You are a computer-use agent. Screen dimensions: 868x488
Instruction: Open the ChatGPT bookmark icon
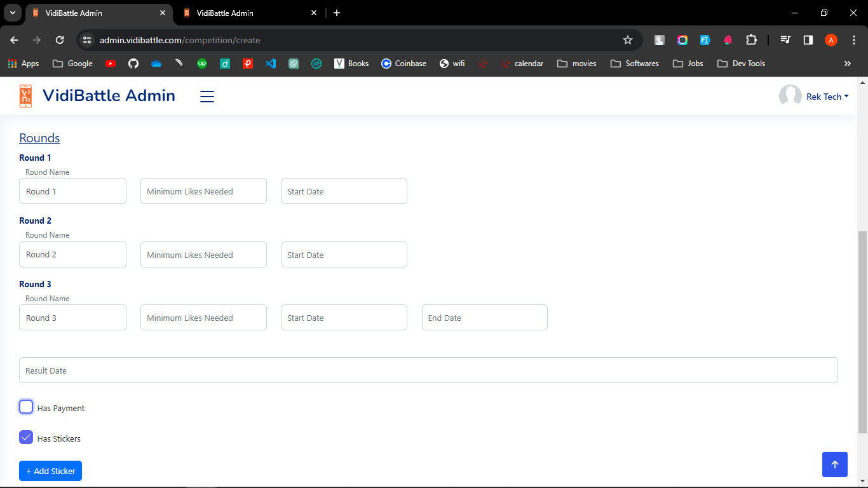(294, 64)
